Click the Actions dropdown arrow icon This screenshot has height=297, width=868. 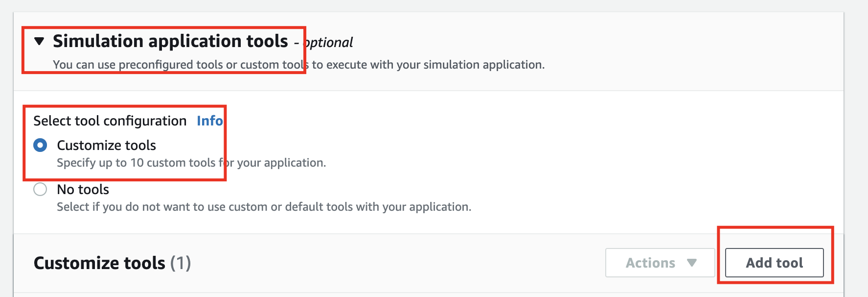point(691,263)
